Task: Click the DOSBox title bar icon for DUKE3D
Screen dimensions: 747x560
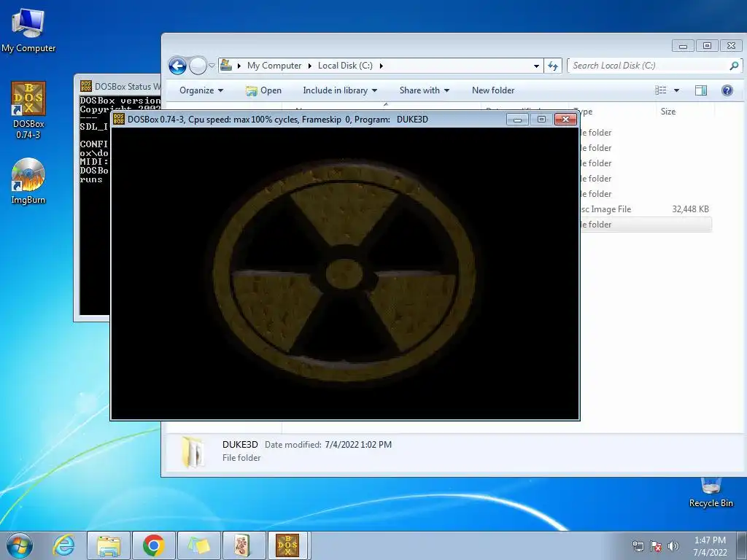Action: 119,120
